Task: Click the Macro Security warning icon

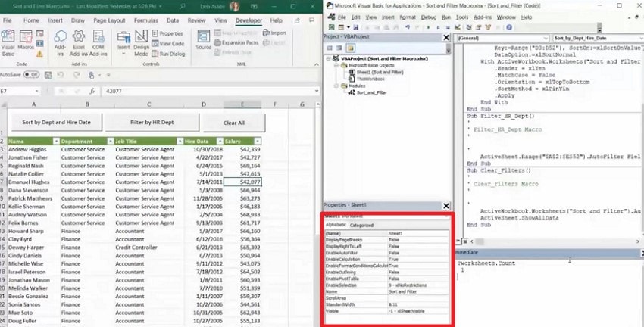Action: 40,54
